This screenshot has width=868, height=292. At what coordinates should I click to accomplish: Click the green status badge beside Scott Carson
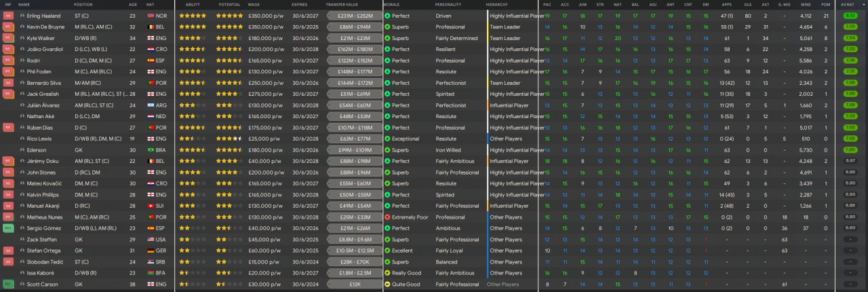pos(8,284)
